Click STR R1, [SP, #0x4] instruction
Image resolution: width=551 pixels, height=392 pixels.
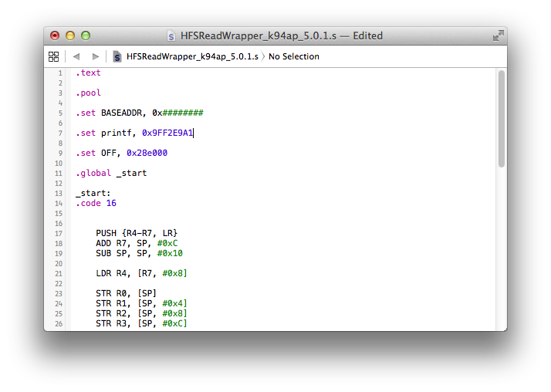point(142,303)
